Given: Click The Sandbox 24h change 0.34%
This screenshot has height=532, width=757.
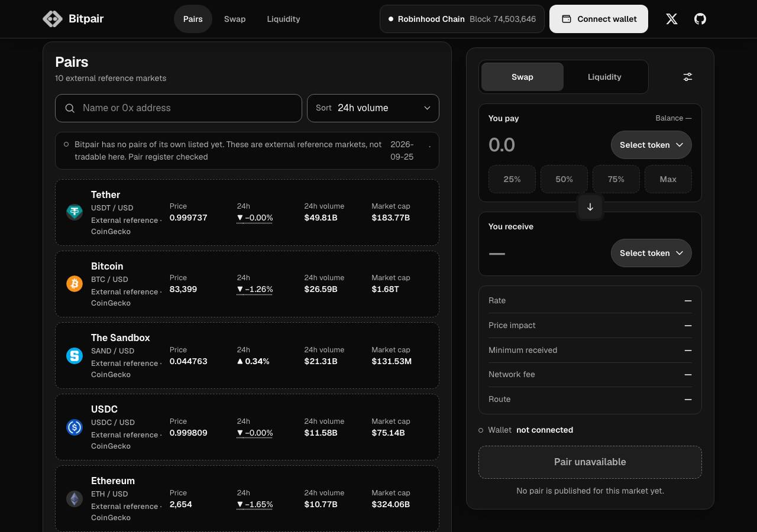Looking at the screenshot, I should 253,361.
